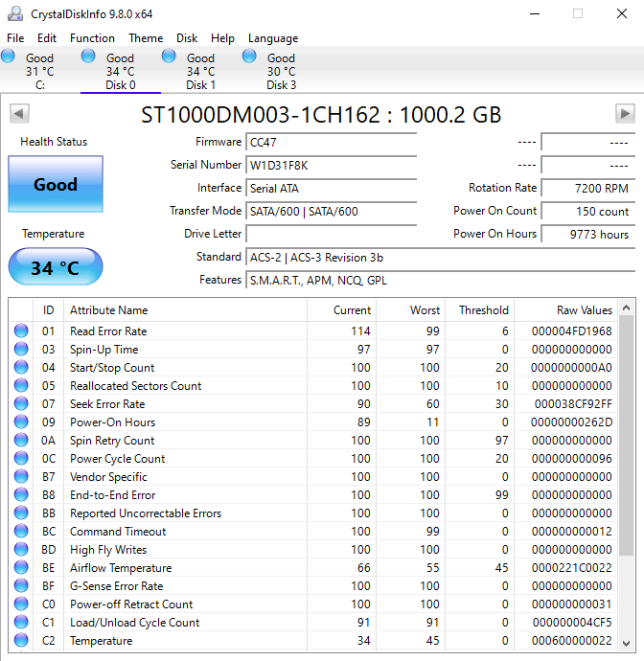Click the Current column header
Image resolution: width=644 pixels, height=661 pixels.
tap(341, 310)
